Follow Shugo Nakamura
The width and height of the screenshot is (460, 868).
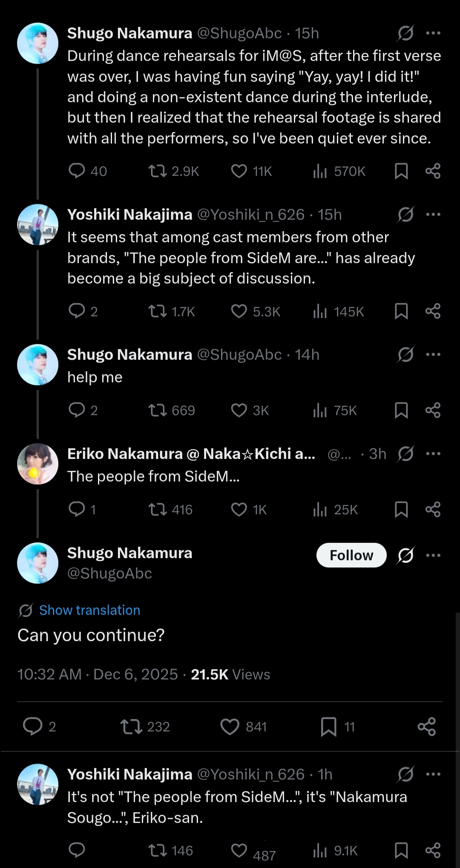tap(351, 556)
